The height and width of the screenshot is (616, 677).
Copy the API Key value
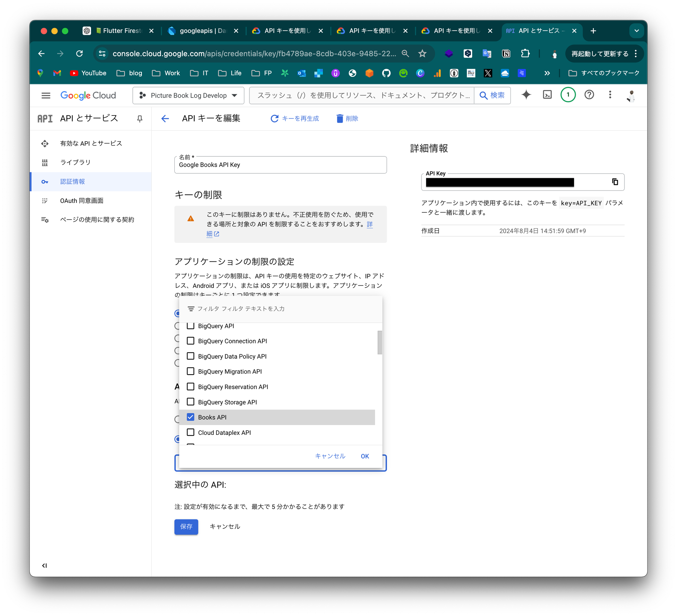point(615,182)
